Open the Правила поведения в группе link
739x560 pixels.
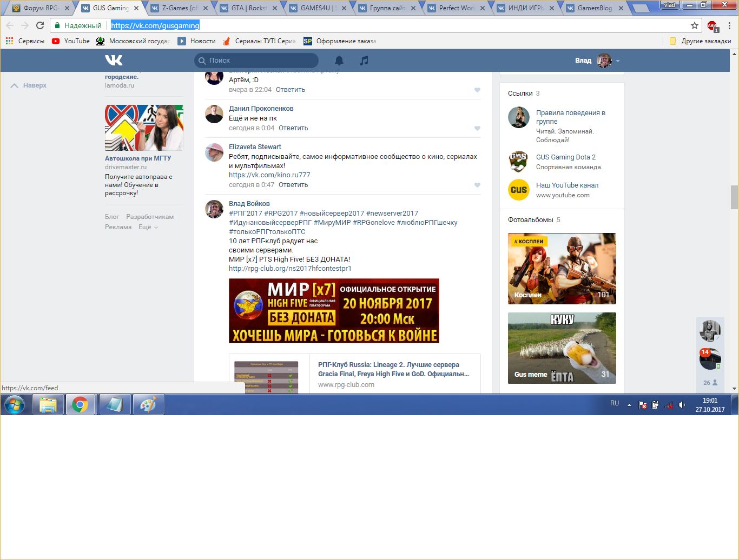[571, 117]
